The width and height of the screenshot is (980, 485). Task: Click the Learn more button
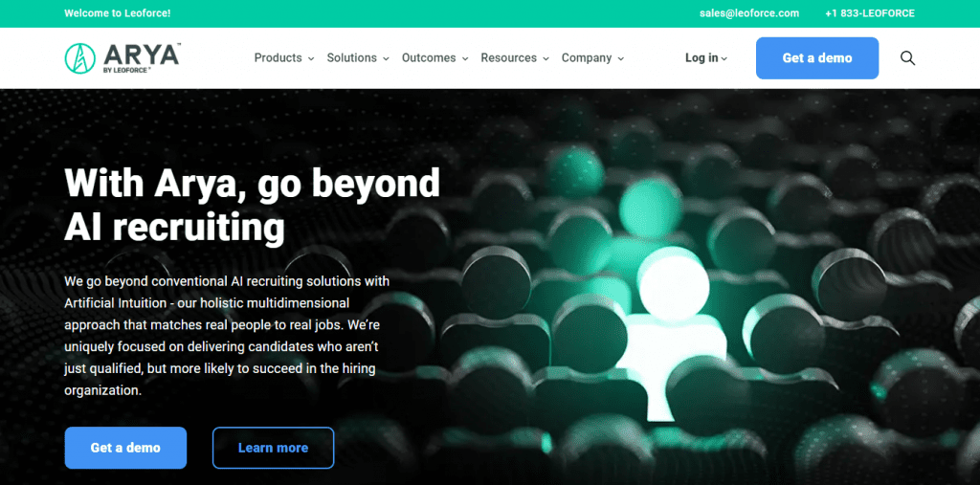click(273, 448)
